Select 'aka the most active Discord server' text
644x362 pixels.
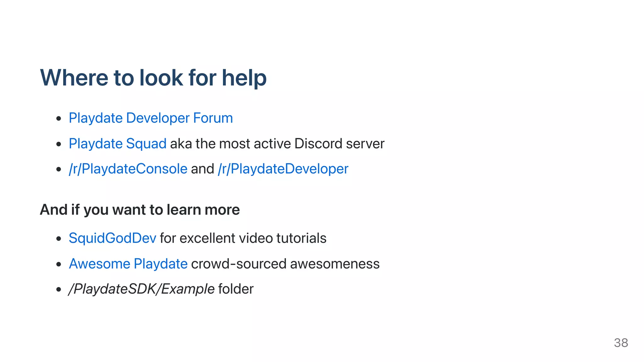277,144
